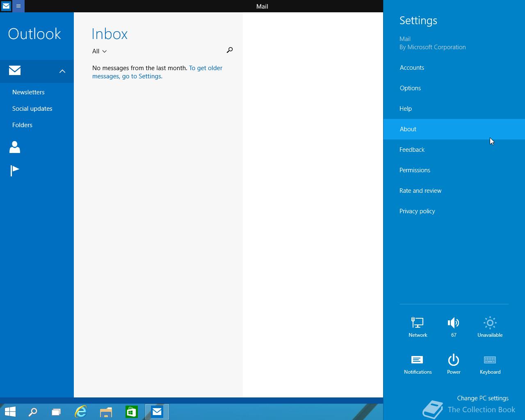
Task: Click the Inbox heading
Action: click(x=110, y=34)
